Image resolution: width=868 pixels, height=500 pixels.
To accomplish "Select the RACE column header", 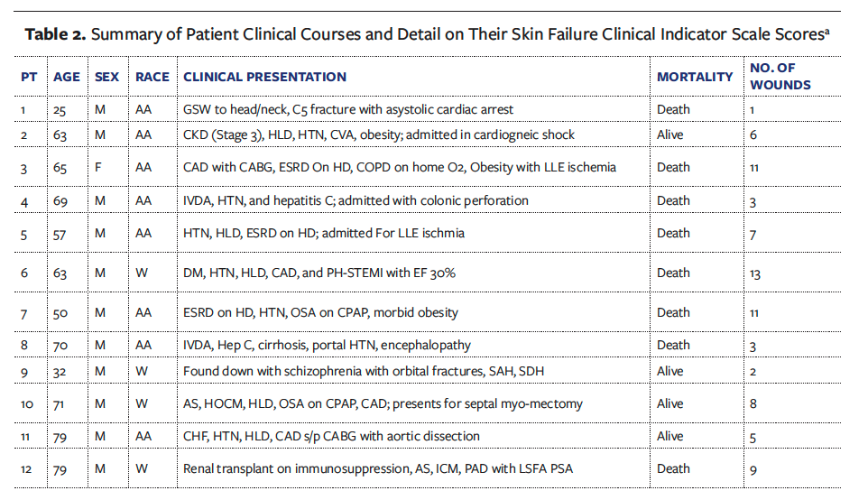I will 152,78.
